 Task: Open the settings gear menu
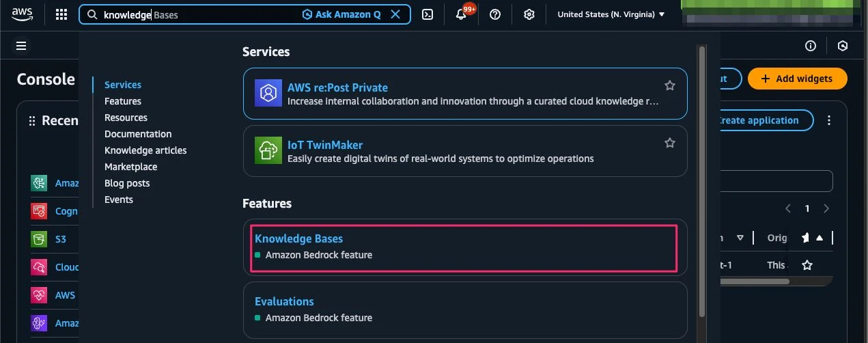tap(529, 14)
